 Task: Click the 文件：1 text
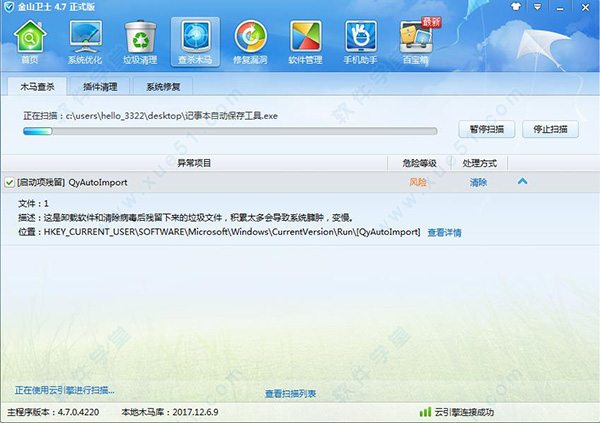coord(33,203)
